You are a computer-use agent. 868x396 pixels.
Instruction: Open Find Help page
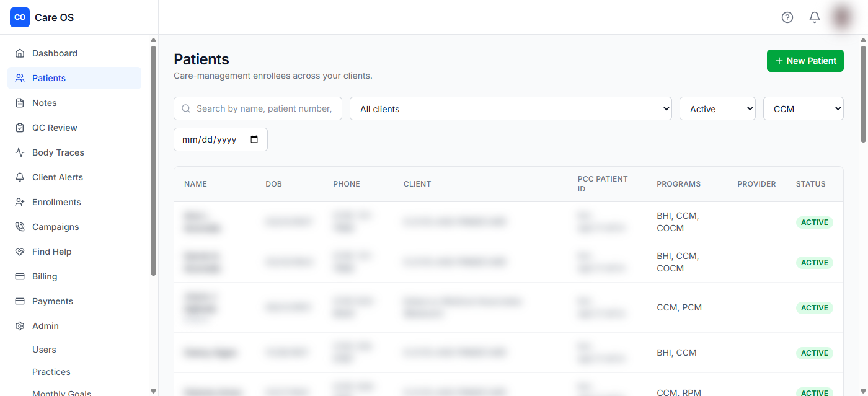(74, 252)
